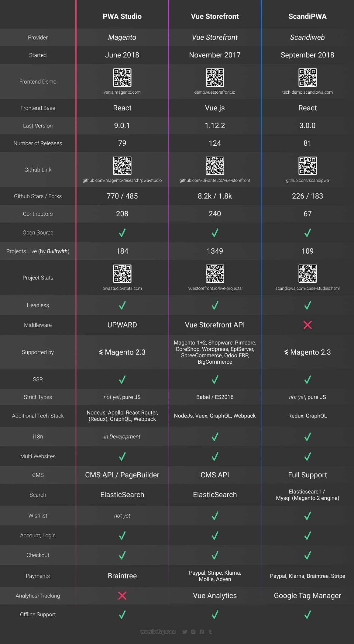Screen dimensions: 354x644
Task: Select the Vue Storefront column header
Action: point(215,16)
